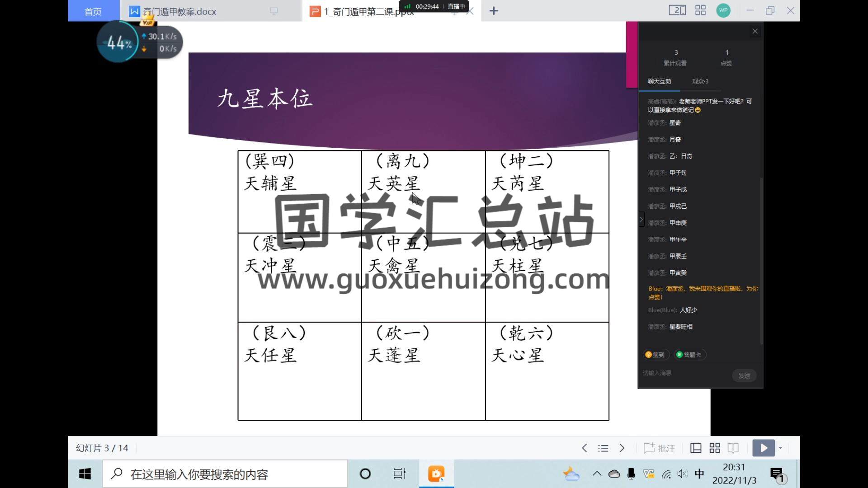The width and height of the screenshot is (868, 488).
Task: Collapse the chat panel side arrow
Action: (641, 220)
